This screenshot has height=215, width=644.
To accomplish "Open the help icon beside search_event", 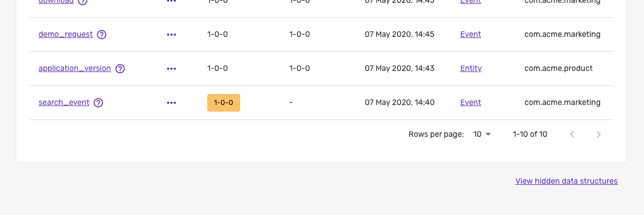I will 98,103.
